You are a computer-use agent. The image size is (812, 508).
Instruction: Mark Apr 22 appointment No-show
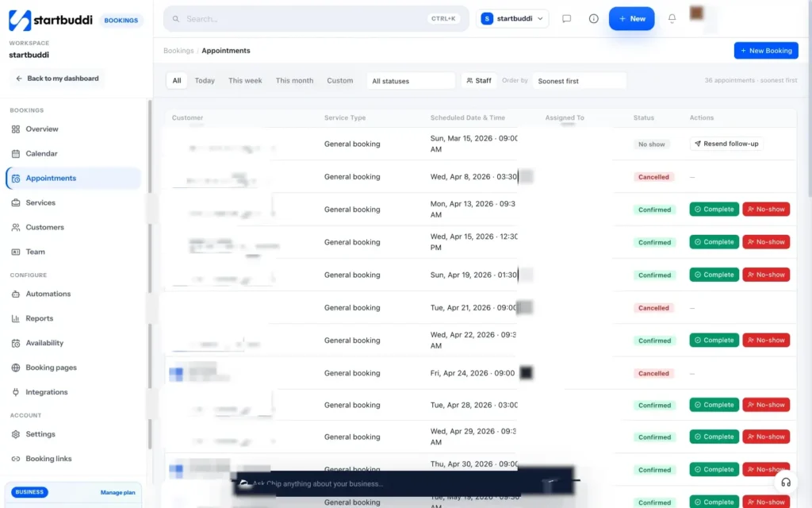pyautogui.click(x=766, y=340)
